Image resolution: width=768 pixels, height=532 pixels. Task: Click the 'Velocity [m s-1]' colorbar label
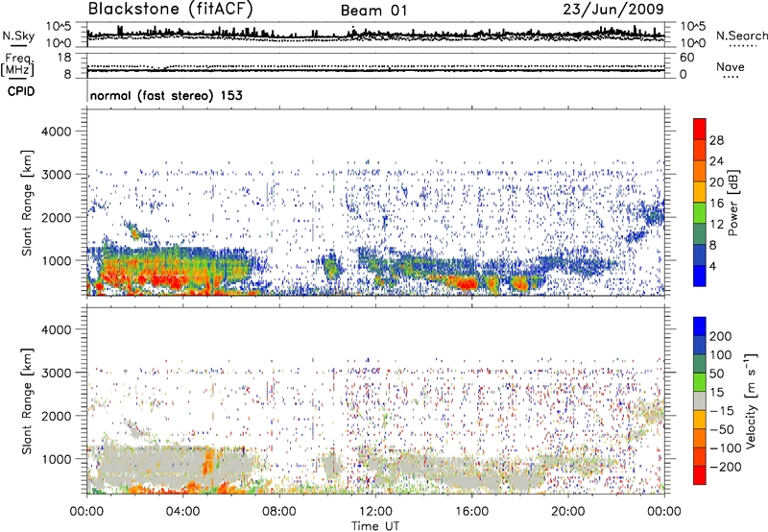[751, 400]
